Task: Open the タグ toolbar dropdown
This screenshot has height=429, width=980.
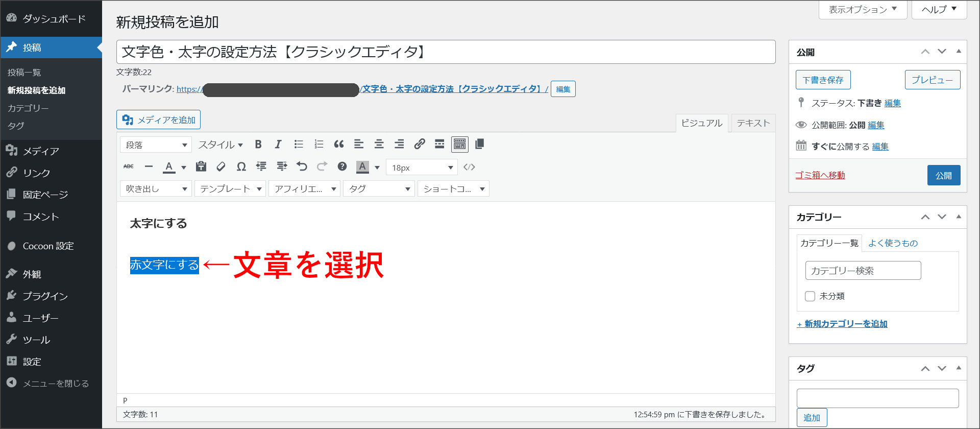Action: click(379, 189)
